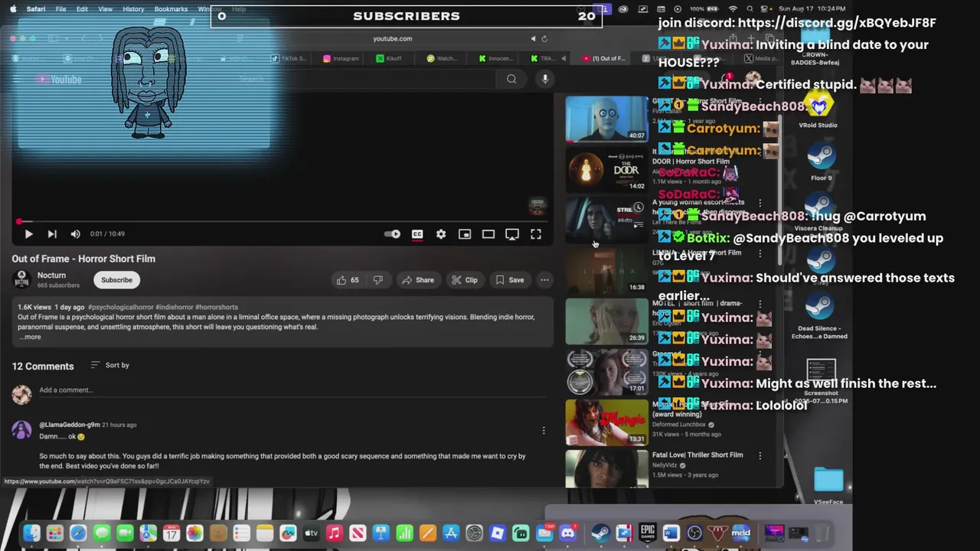Open @LlamaGeddon-g9m commenter profile

70,425
